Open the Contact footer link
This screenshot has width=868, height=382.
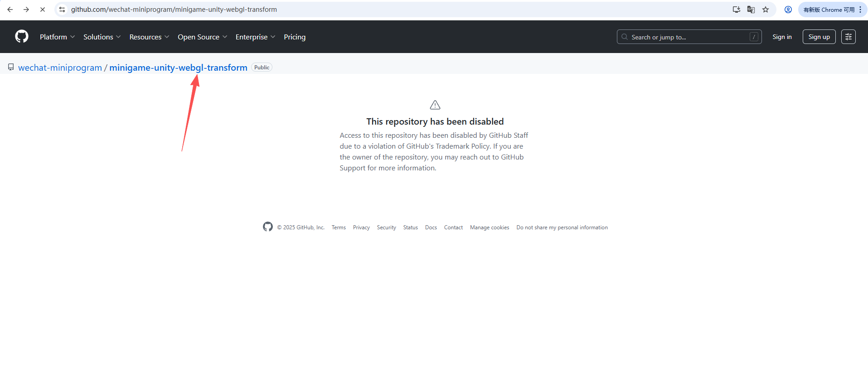453,227
